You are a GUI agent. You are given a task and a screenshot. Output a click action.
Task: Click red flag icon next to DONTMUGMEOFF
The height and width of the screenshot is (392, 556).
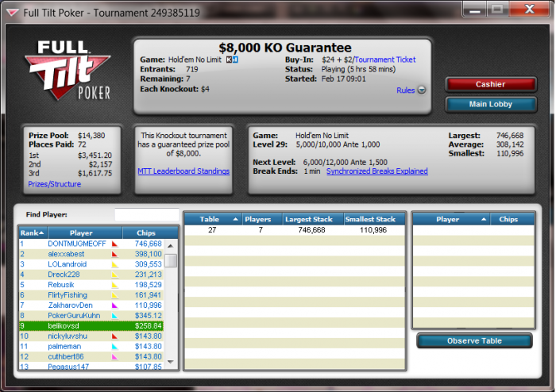[x=114, y=244]
